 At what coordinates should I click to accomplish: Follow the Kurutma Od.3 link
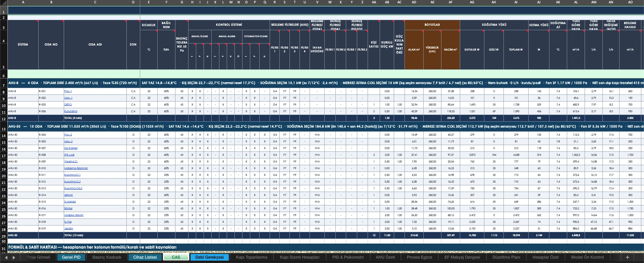click(73, 188)
